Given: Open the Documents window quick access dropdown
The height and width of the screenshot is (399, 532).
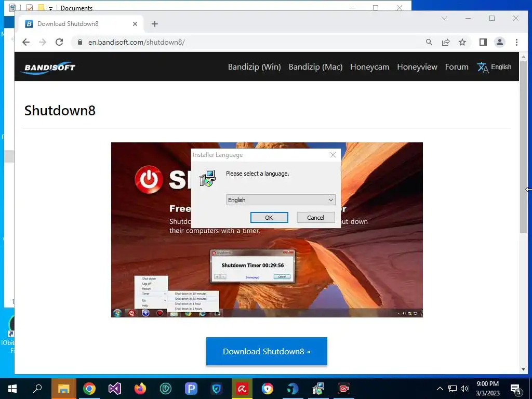Looking at the screenshot, I should [50, 8].
